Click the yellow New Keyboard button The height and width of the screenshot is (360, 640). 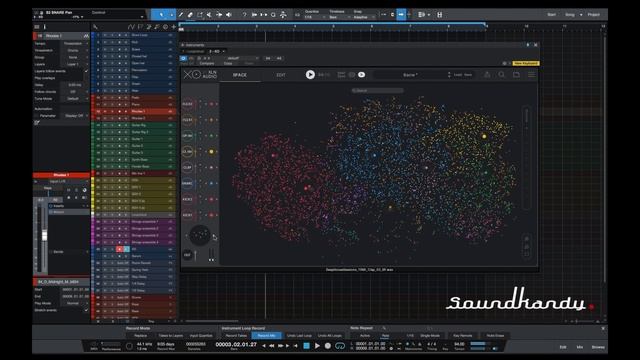(x=526, y=63)
